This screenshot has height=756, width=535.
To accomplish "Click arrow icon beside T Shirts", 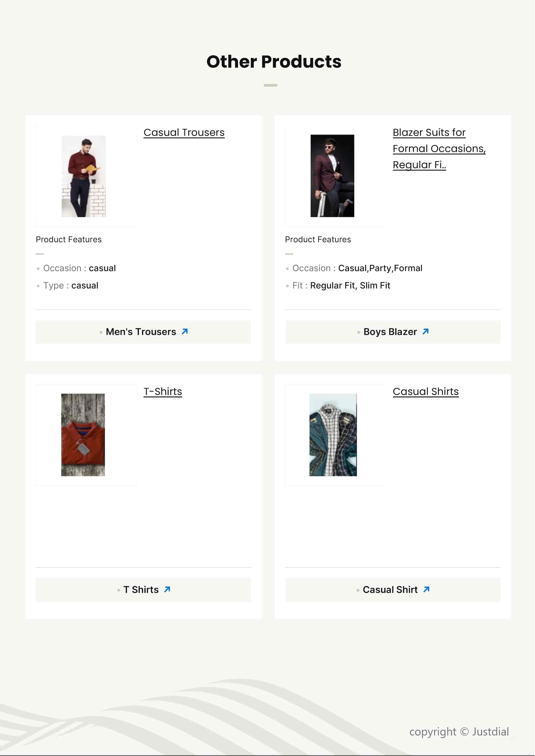I will click(x=167, y=589).
